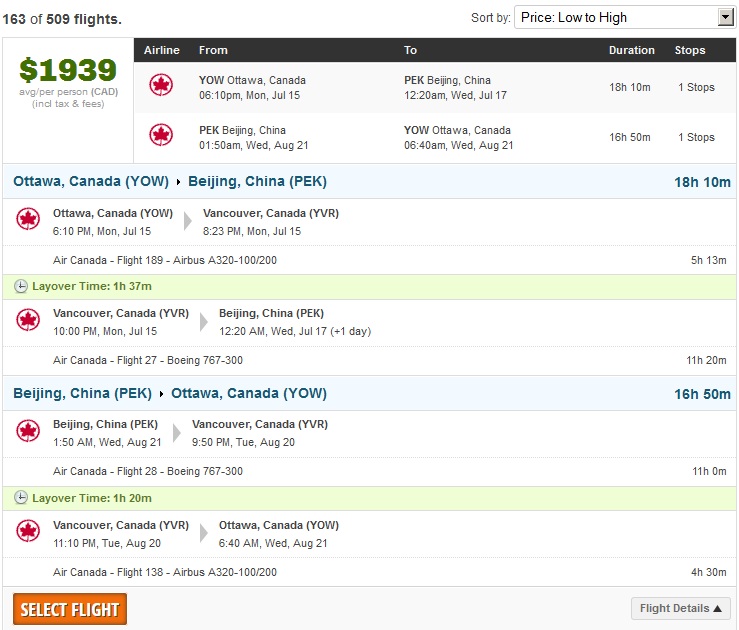Click Air Canada logo in return summary row
The image size is (739, 630).
(x=161, y=135)
